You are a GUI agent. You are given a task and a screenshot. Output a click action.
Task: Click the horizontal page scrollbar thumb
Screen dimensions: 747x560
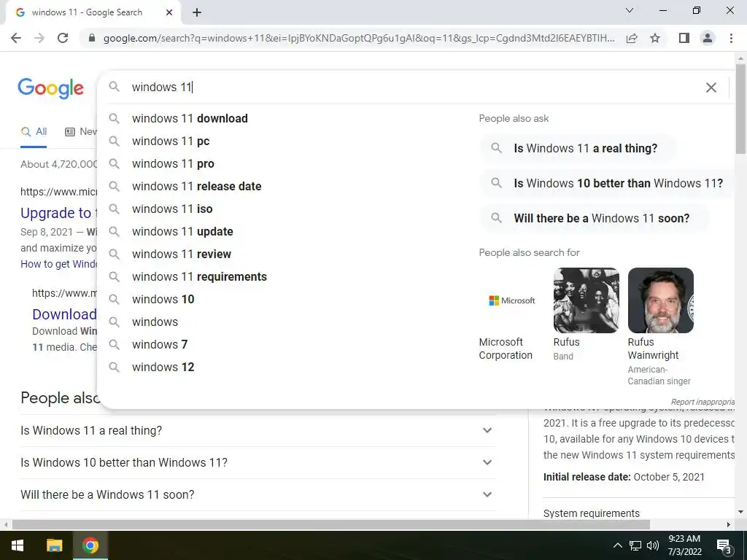(x=330, y=524)
